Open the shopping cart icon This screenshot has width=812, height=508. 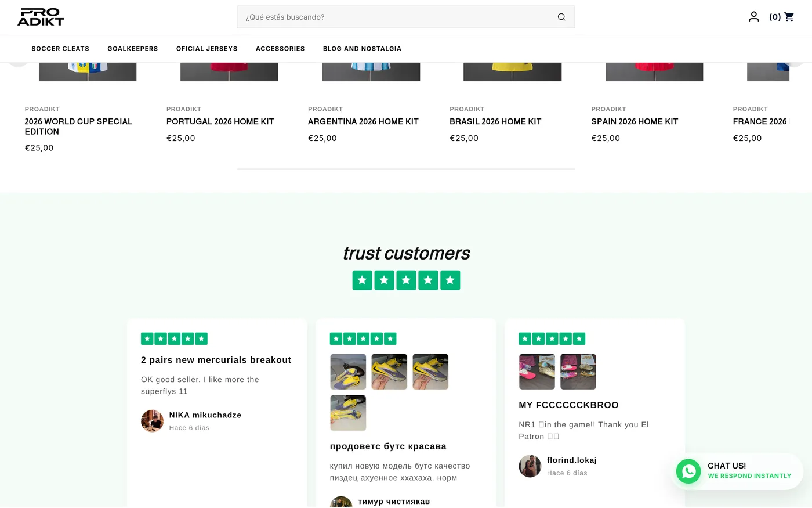coord(789,17)
